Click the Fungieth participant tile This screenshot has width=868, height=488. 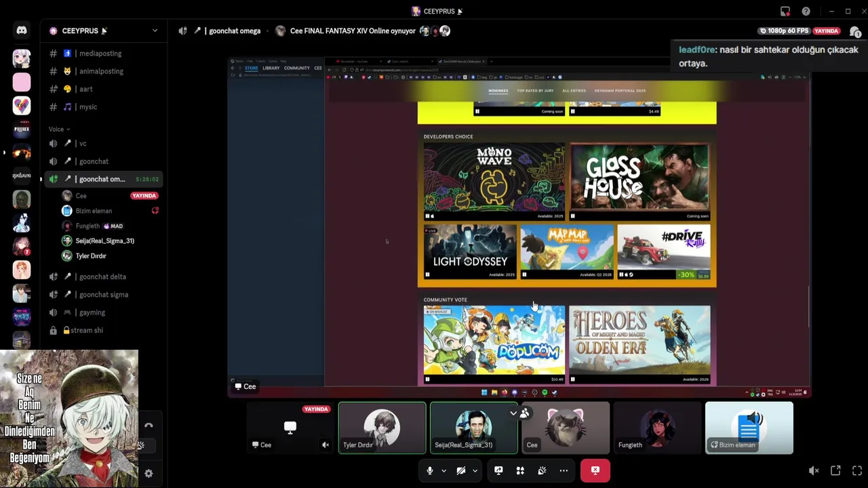pos(657,428)
